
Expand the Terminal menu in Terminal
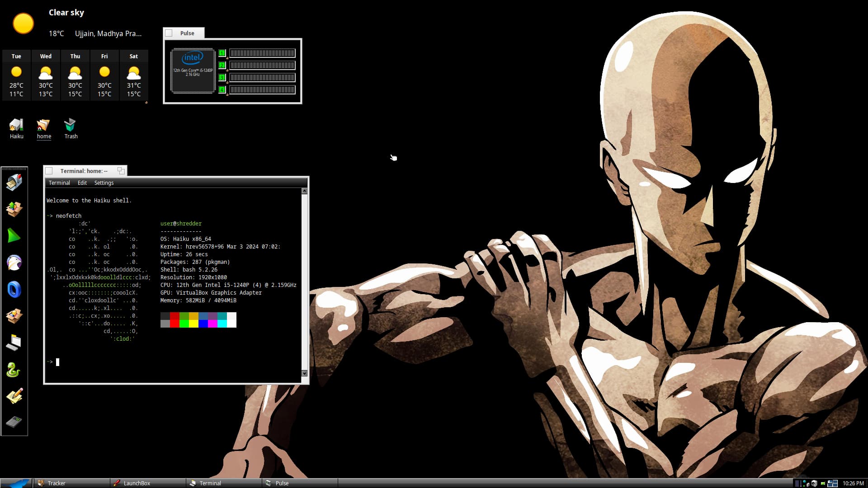click(x=59, y=183)
